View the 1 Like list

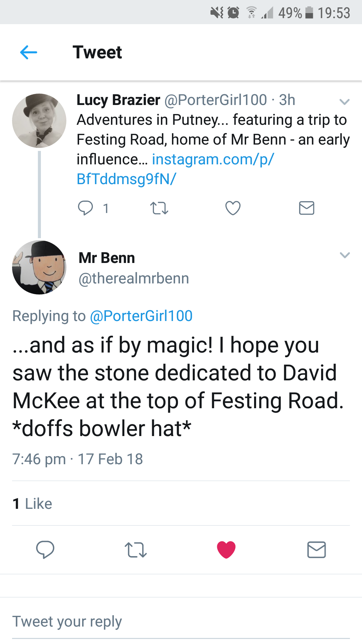point(33,503)
